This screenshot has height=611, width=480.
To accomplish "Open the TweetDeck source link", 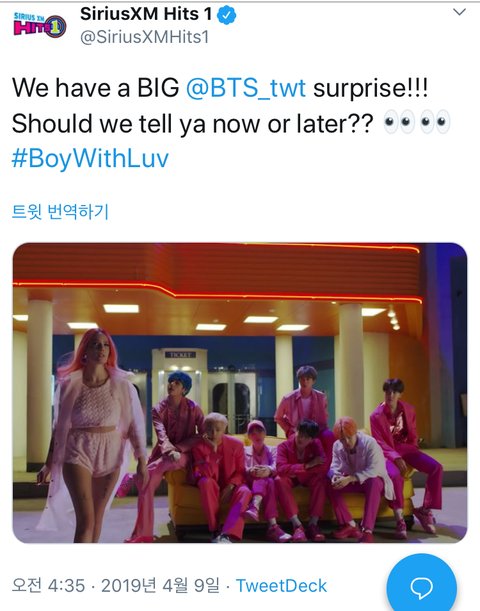I will click(281, 586).
